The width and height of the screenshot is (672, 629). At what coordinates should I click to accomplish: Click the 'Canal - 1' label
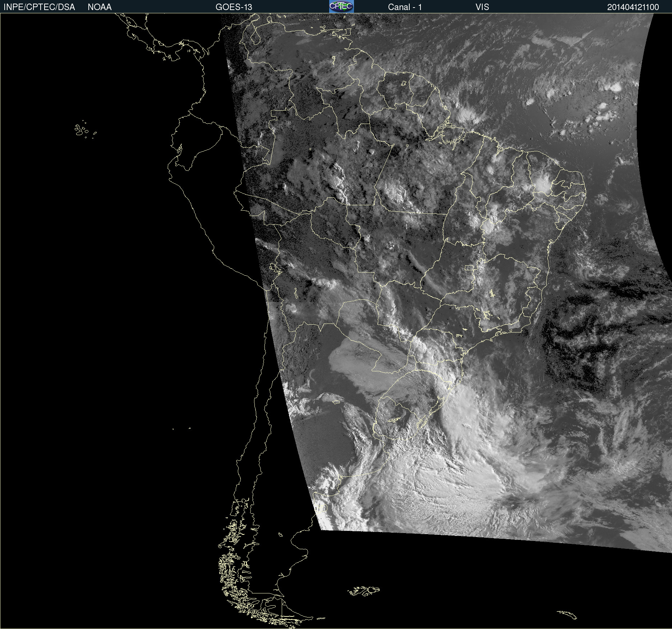[x=405, y=7]
